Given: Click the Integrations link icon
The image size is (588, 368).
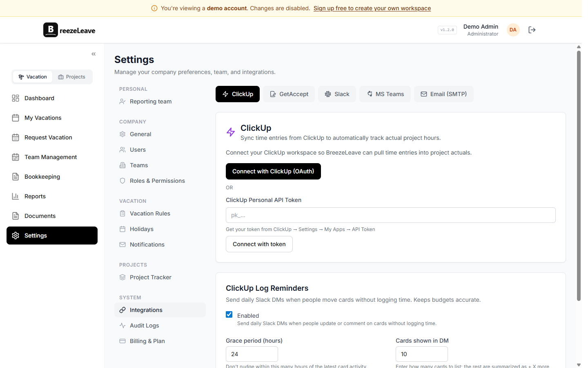Looking at the screenshot, I should pos(122,310).
